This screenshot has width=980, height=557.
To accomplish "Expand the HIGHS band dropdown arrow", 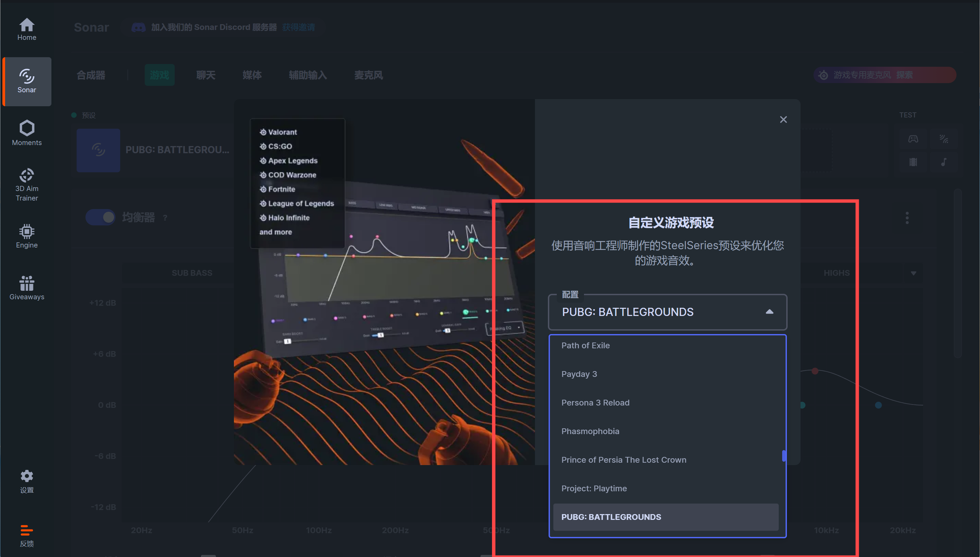I will pyautogui.click(x=914, y=273).
